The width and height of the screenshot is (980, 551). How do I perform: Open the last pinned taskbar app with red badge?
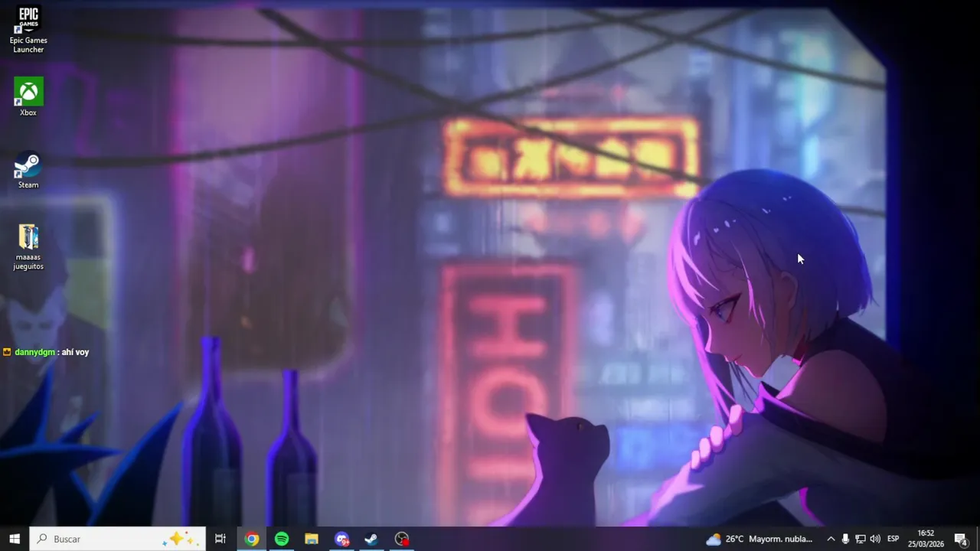tap(402, 539)
